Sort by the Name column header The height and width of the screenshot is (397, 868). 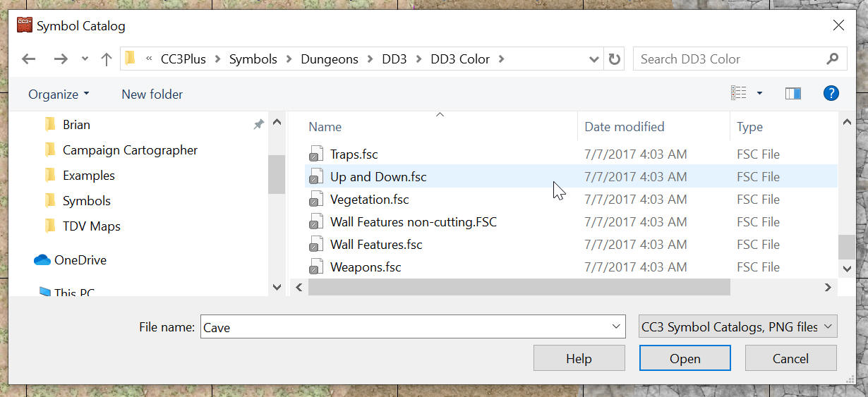[x=325, y=127]
